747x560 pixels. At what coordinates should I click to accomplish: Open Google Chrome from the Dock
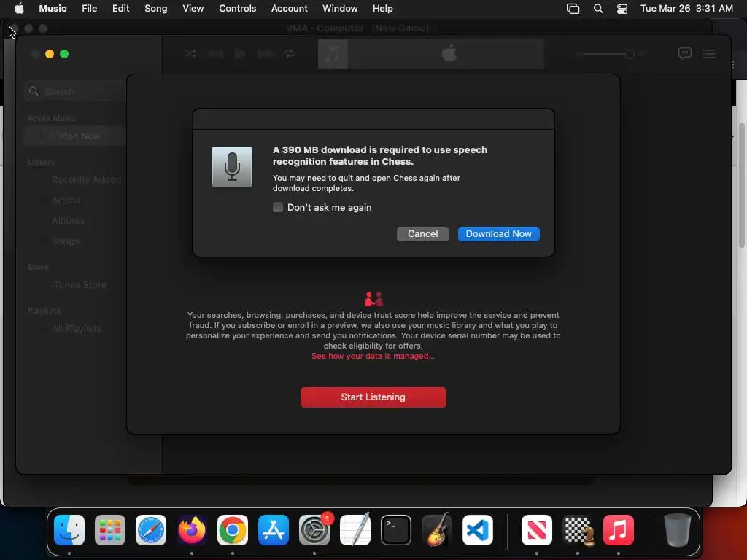233,530
